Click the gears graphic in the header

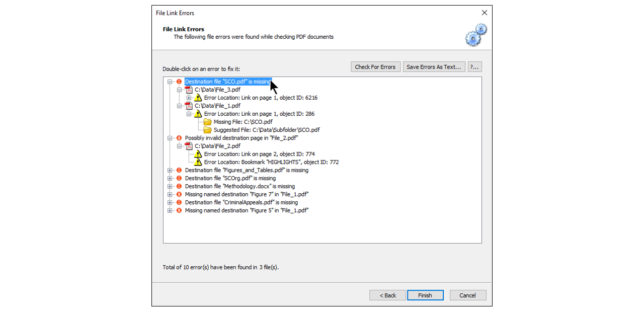[x=475, y=34]
